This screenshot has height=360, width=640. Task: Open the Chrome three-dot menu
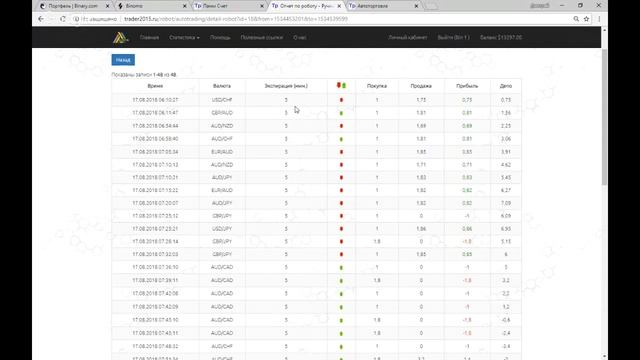pos(599,19)
